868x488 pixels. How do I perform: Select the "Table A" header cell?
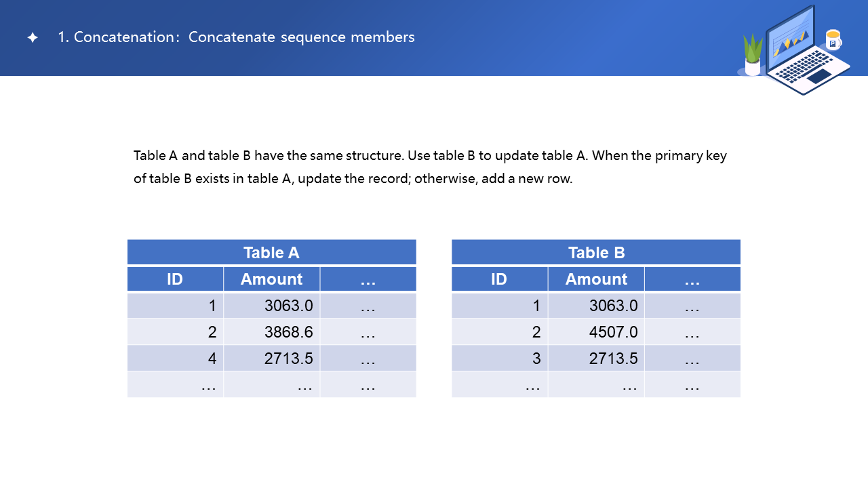pos(271,253)
